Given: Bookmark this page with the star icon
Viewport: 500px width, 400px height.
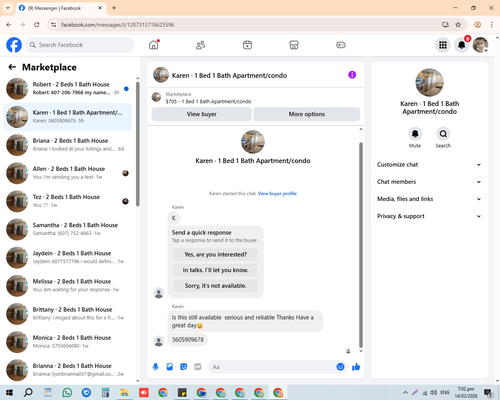Looking at the screenshot, I should 458,25.
